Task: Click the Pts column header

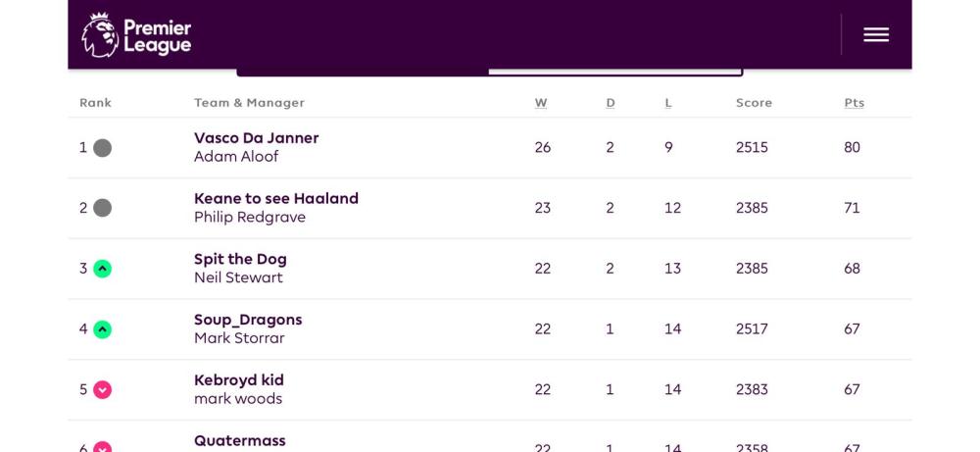Action: 854,103
